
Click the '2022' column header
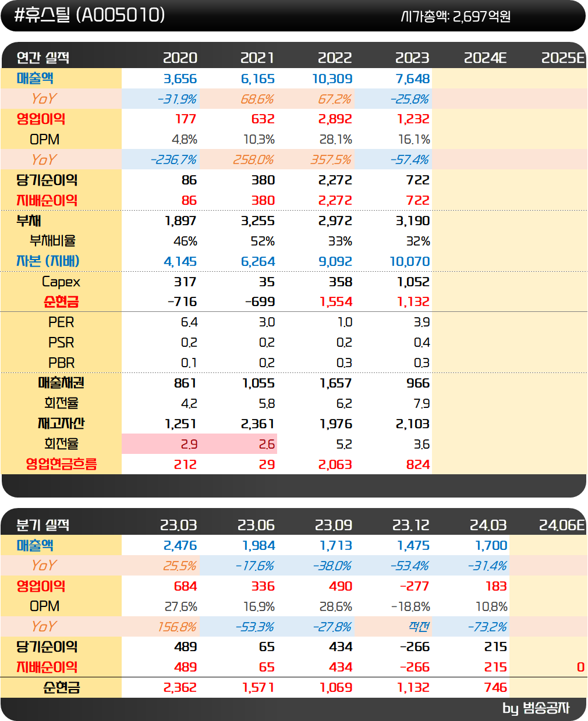pyautogui.click(x=335, y=58)
